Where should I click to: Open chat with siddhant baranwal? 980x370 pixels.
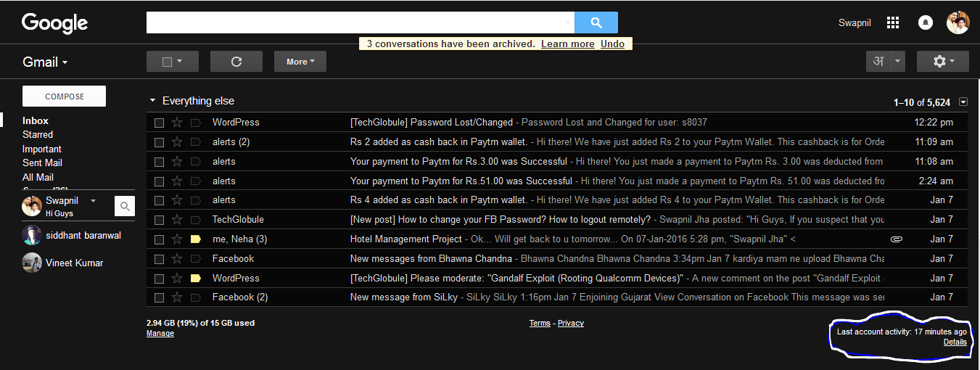(83, 236)
